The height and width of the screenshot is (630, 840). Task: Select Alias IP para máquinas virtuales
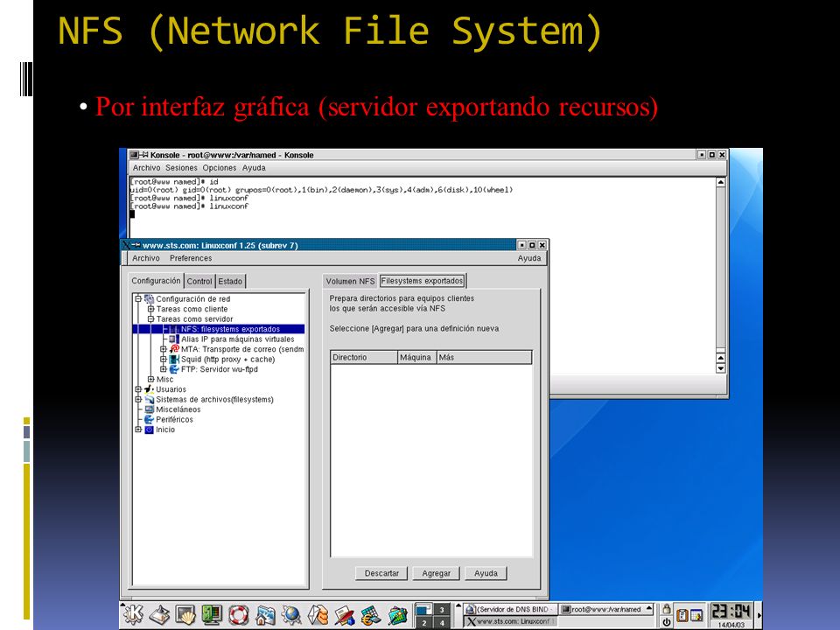pyautogui.click(x=237, y=339)
